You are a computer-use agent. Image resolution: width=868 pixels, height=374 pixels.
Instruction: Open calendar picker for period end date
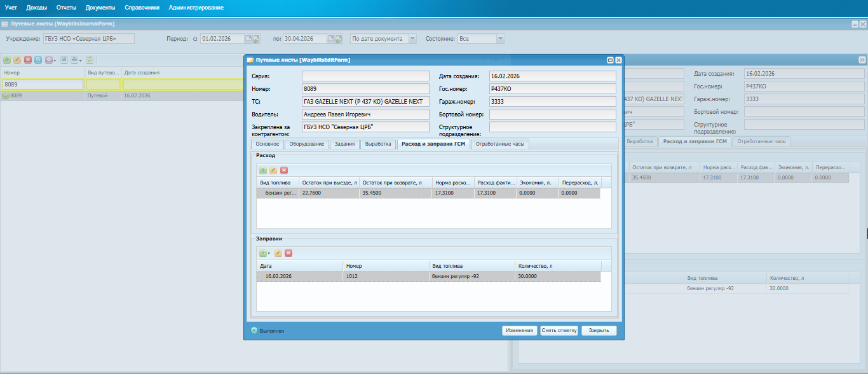click(x=331, y=38)
